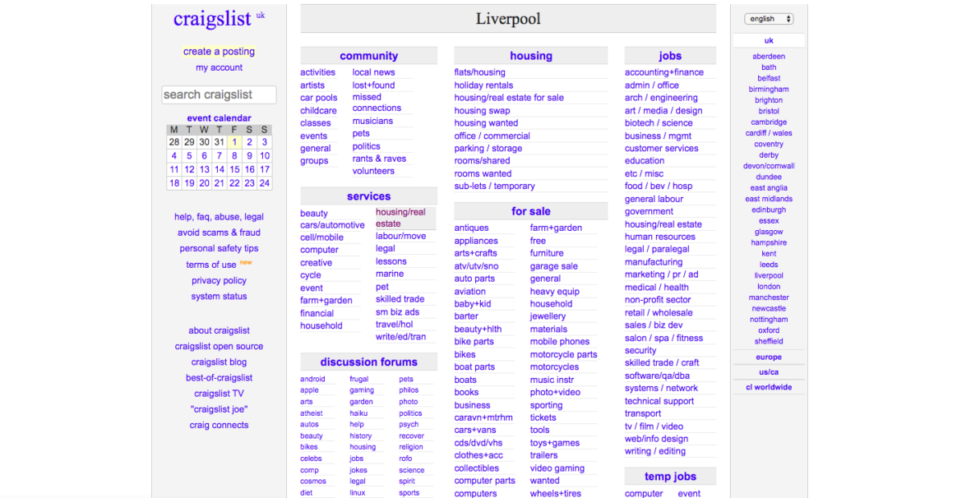Viewport: 980px width, 498px height.
Task: Open craigslist open source link
Action: coord(219,346)
